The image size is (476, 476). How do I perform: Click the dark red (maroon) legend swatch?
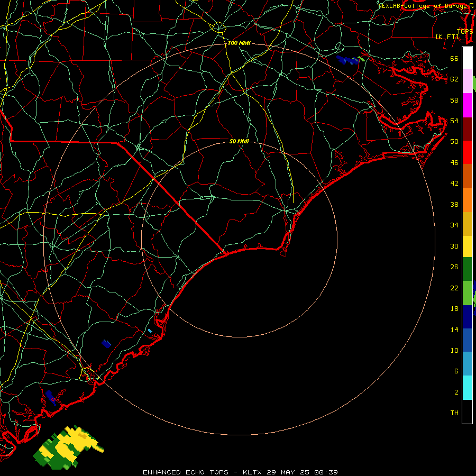(x=467, y=129)
